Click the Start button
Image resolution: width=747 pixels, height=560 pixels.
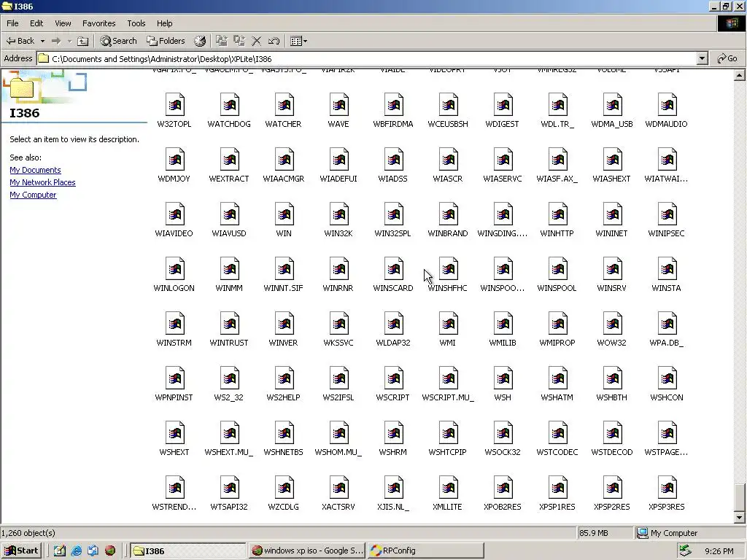[21, 551]
